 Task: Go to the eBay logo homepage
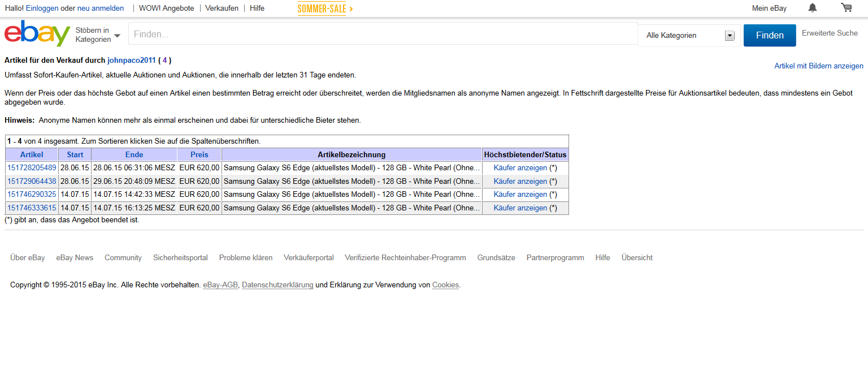[37, 33]
